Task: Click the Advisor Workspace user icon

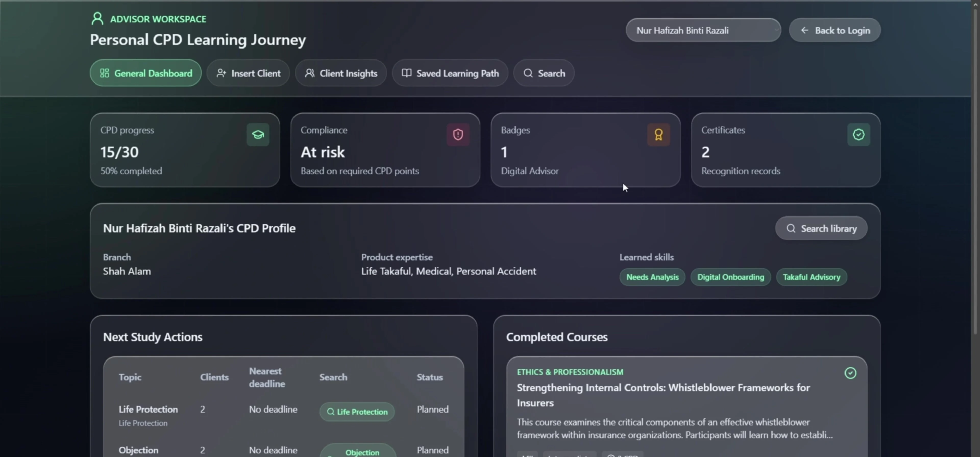Action: click(x=97, y=18)
